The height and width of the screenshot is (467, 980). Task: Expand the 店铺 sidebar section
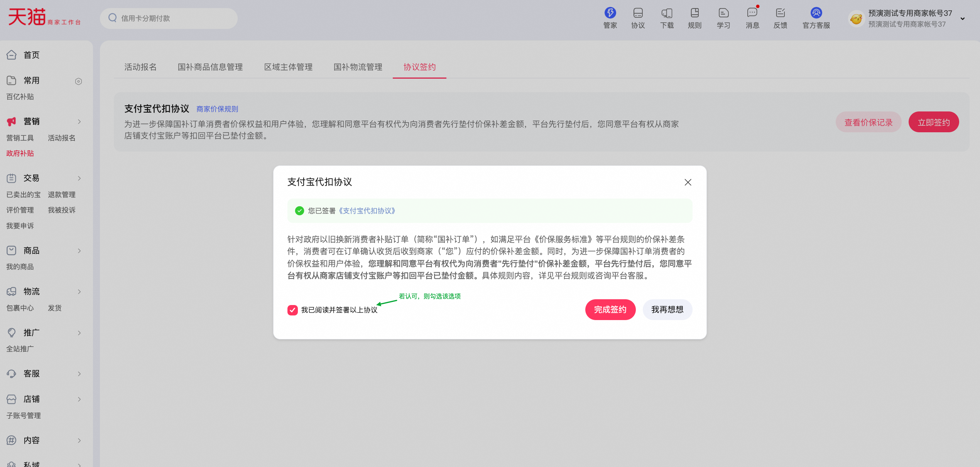[79, 399]
